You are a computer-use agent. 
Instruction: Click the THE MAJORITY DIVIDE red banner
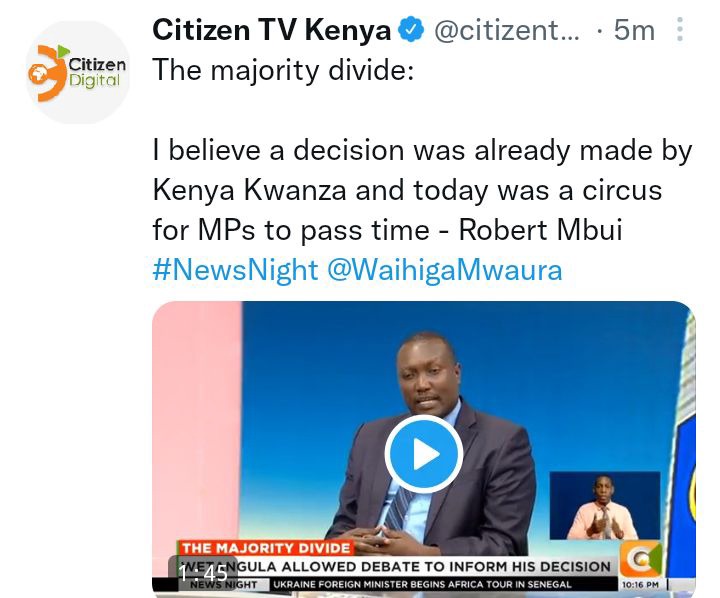(266, 548)
